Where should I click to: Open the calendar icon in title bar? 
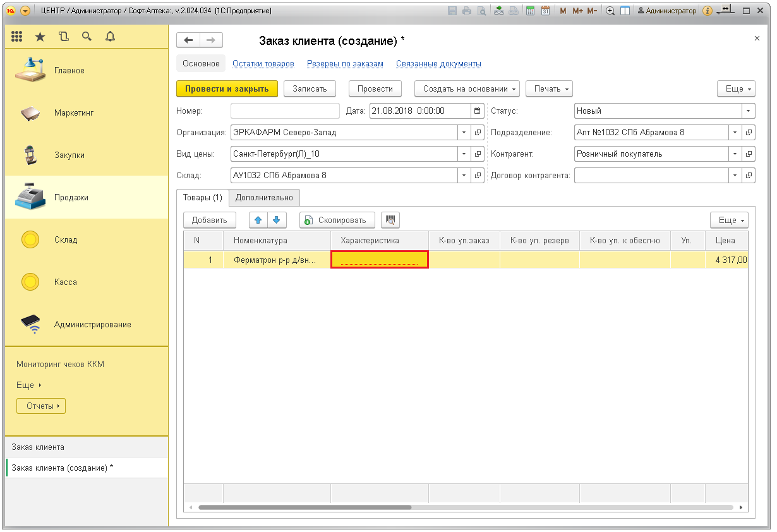point(545,11)
